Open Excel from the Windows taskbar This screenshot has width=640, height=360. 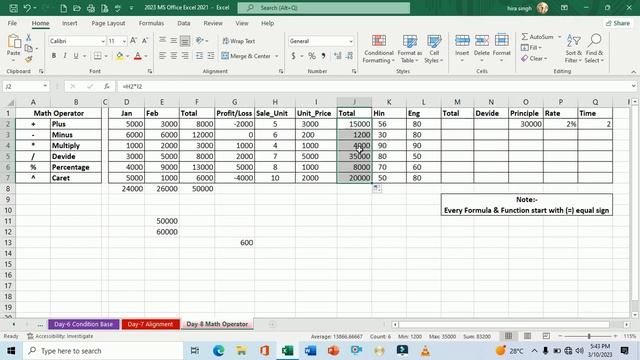[x=287, y=351]
